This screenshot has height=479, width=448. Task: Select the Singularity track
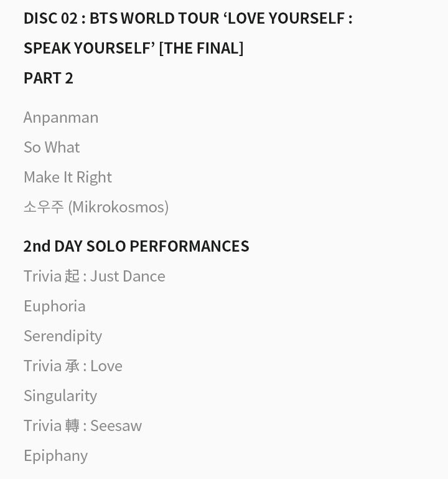tap(60, 396)
